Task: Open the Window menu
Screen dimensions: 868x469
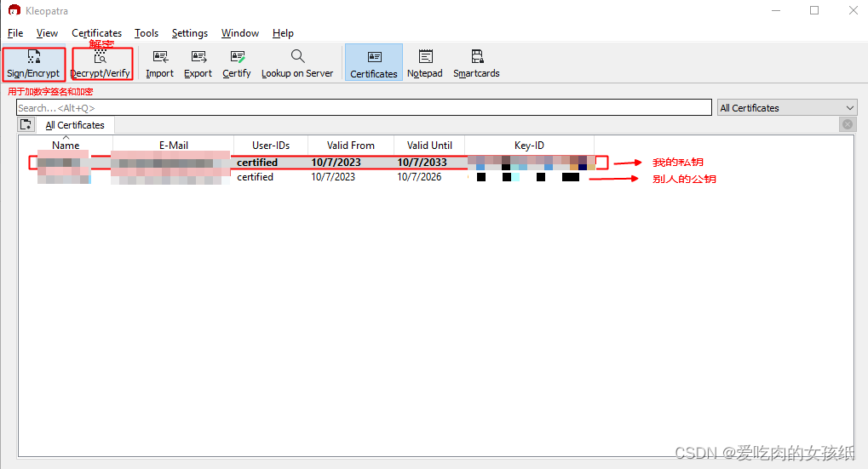Action: pos(240,33)
